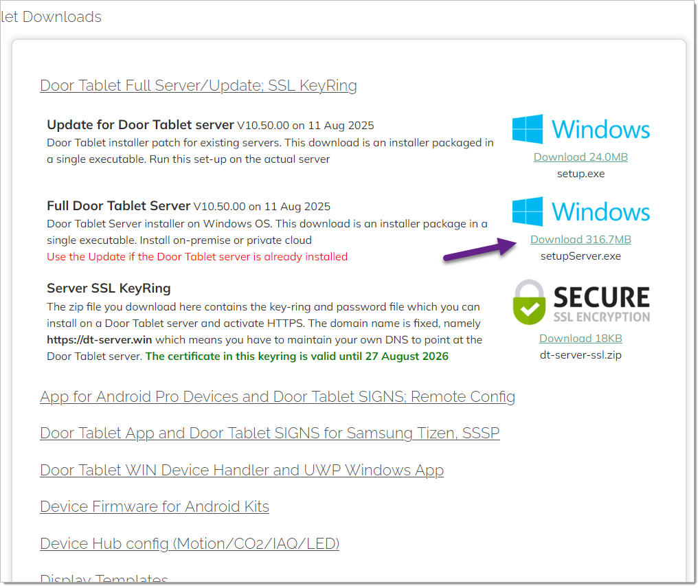The height and width of the screenshot is (588, 700).
Task: Collapse the Door Tablet Full Server/Update section
Action: (199, 86)
